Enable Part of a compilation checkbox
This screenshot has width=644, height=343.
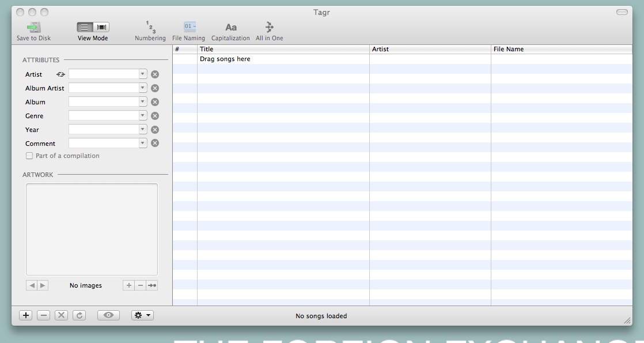29,156
